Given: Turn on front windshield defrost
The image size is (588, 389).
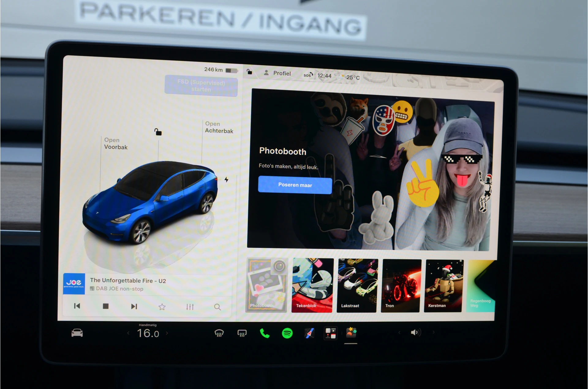Looking at the screenshot, I should tap(219, 333).
